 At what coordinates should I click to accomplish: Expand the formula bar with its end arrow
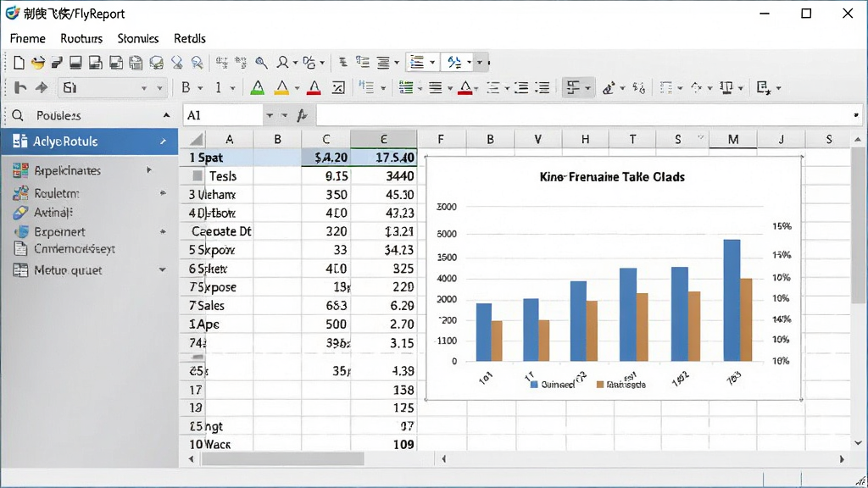pyautogui.click(x=856, y=115)
